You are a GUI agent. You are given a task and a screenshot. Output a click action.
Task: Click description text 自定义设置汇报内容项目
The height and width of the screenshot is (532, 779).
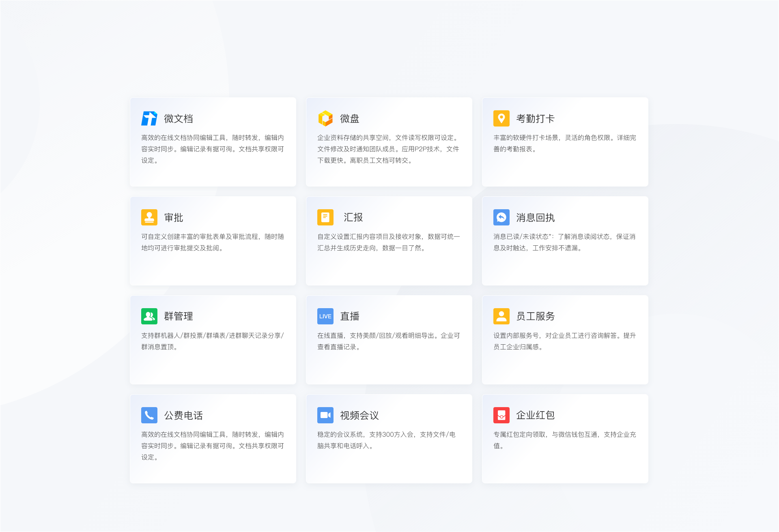pos(389,242)
